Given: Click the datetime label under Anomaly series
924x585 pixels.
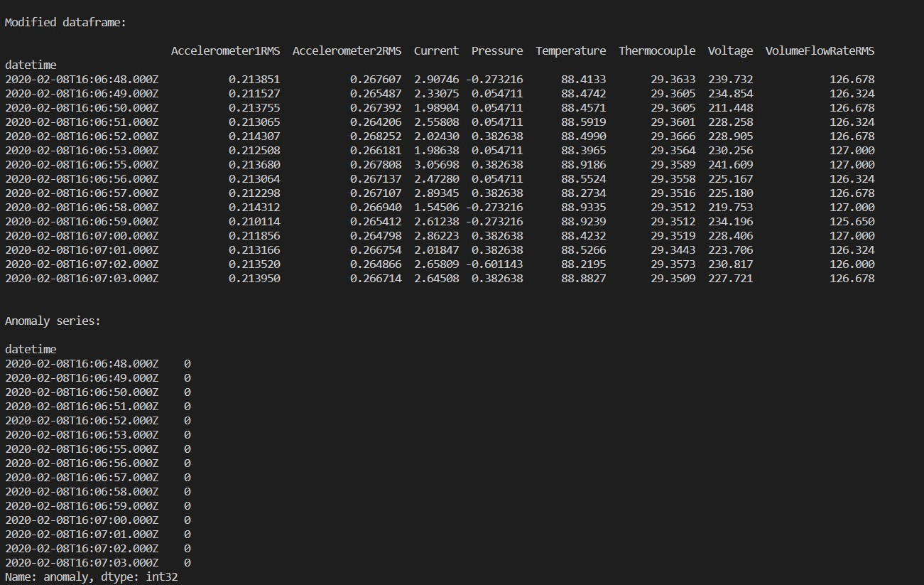Looking at the screenshot, I should tap(31, 349).
